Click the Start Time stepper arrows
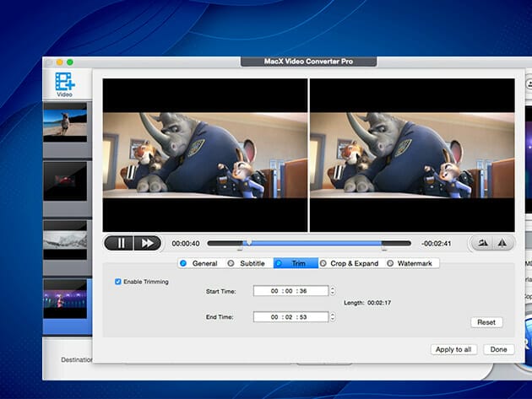This screenshot has width=532, height=399. coord(332,292)
